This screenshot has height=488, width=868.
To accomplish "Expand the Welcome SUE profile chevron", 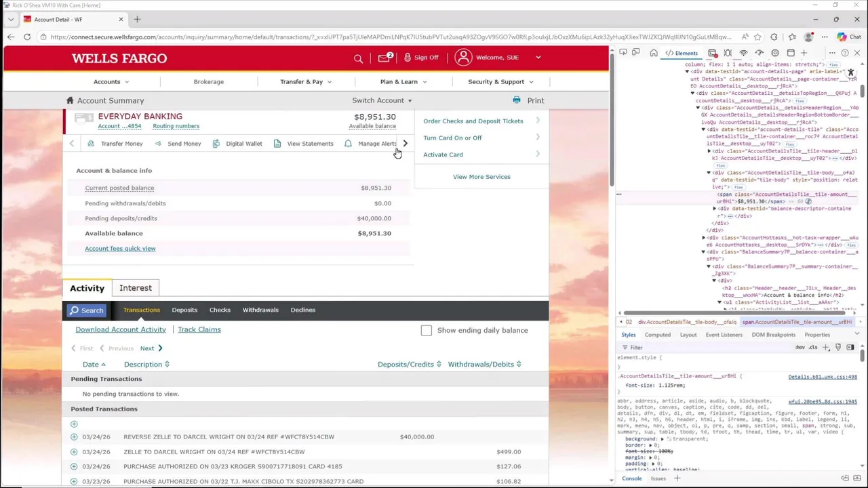I will (538, 58).
